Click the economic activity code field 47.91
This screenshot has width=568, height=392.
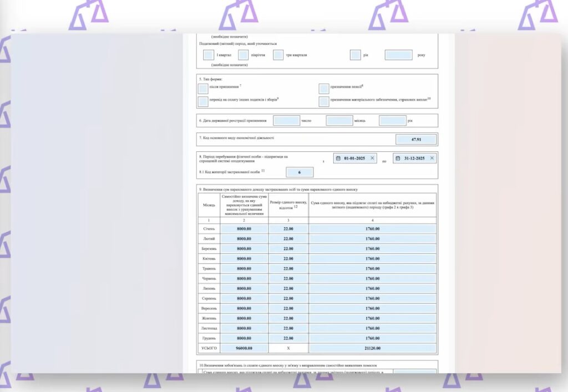pyautogui.click(x=416, y=139)
